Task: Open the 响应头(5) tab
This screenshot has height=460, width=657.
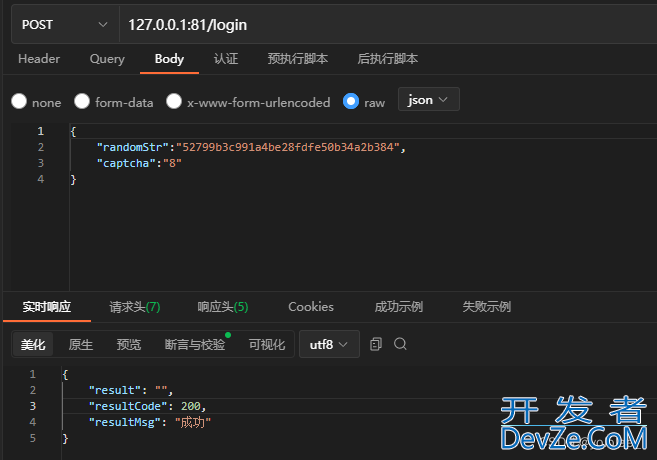Action: (223, 307)
